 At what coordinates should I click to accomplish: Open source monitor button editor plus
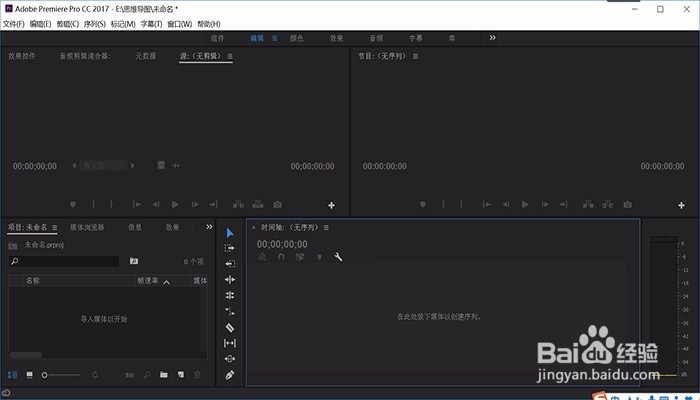(x=331, y=205)
